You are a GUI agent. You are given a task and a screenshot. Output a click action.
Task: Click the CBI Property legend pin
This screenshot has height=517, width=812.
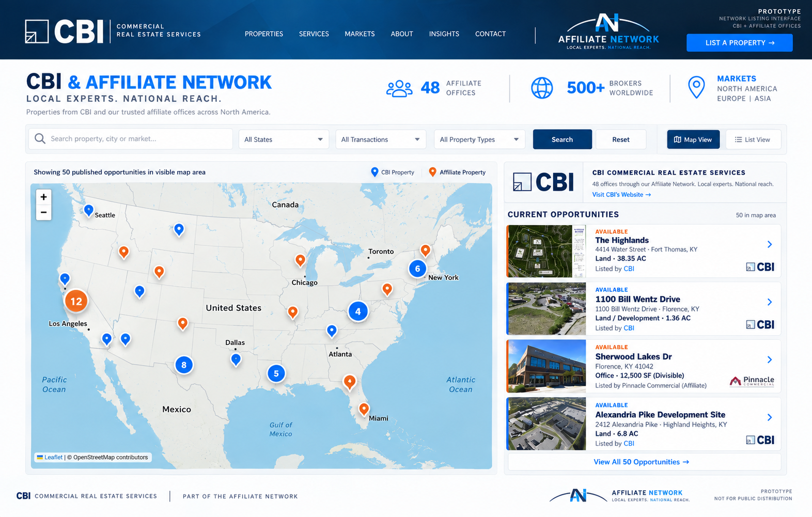click(374, 172)
